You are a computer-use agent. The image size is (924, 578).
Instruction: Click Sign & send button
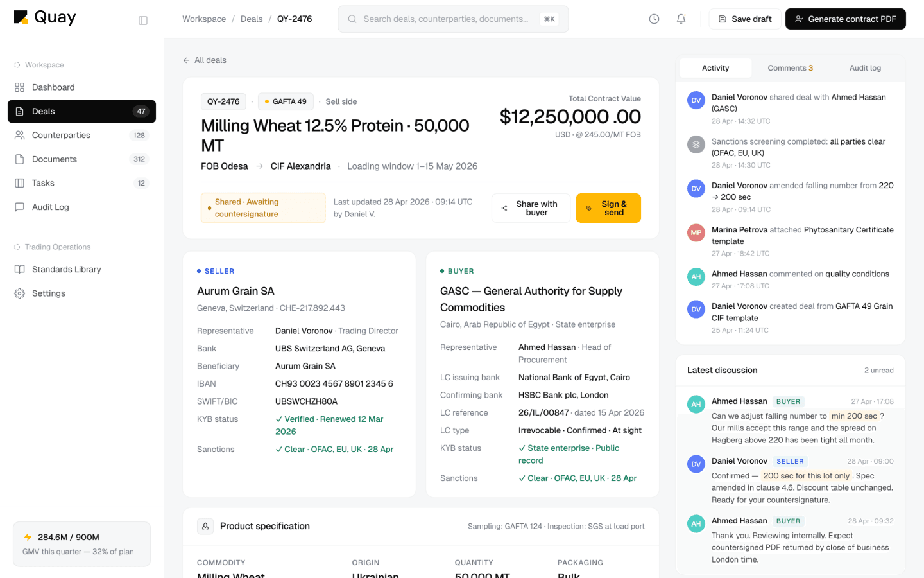tap(608, 208)
